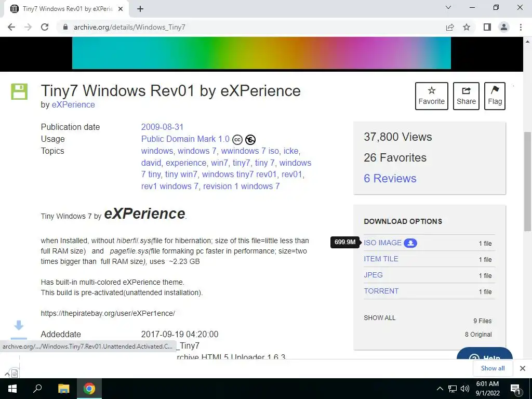Open the tab search dropdown
This screenshot has width=532, height=399.
[448, 7]
